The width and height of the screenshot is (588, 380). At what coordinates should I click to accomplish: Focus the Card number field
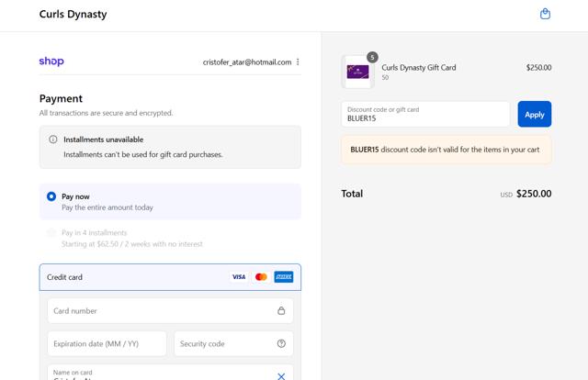coord(170,310)
